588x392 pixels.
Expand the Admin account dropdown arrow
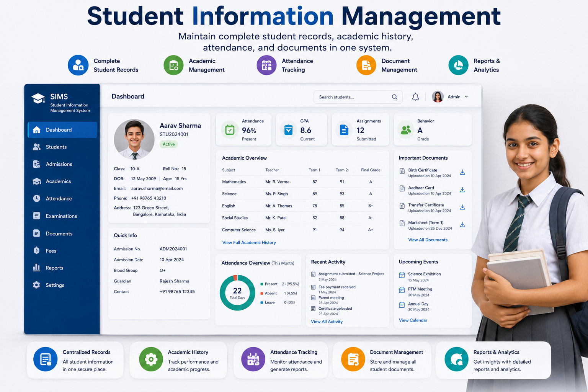pos(466,97)
